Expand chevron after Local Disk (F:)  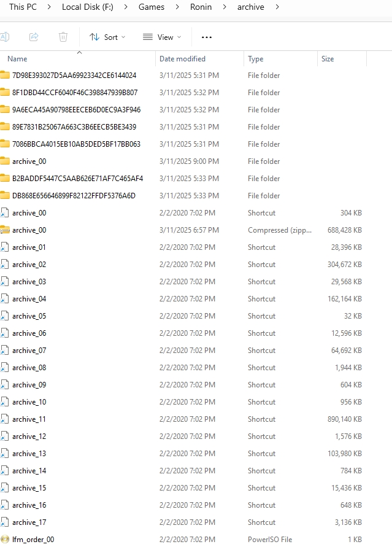[x=126, y=7]
